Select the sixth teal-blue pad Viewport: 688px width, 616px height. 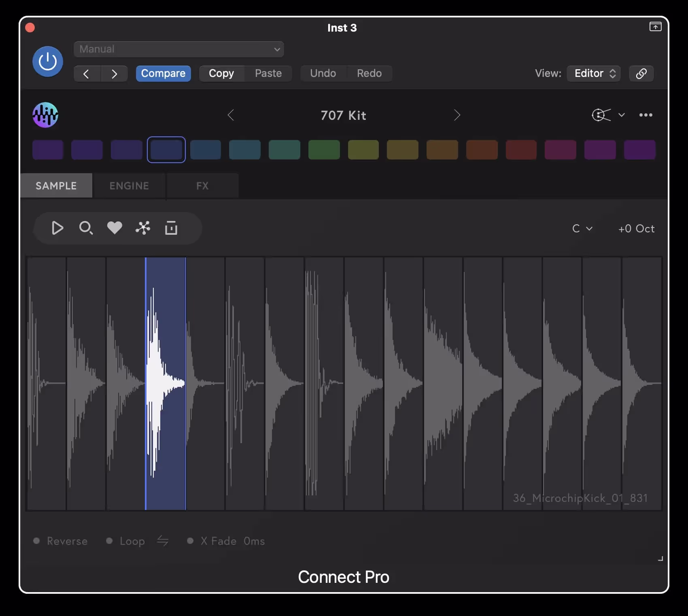pos(245,150)
